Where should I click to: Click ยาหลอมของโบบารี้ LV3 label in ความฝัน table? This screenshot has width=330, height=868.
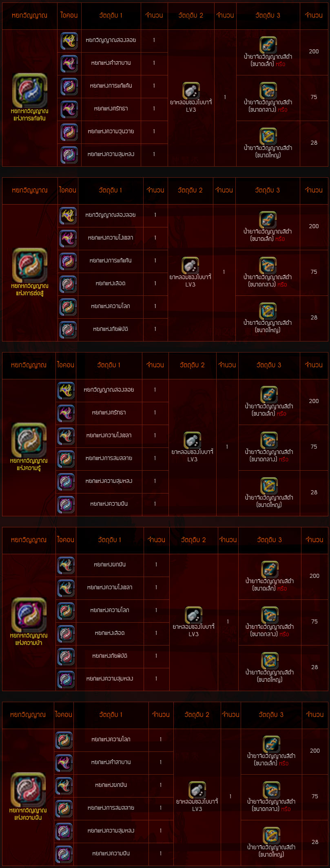pos(197,805)
